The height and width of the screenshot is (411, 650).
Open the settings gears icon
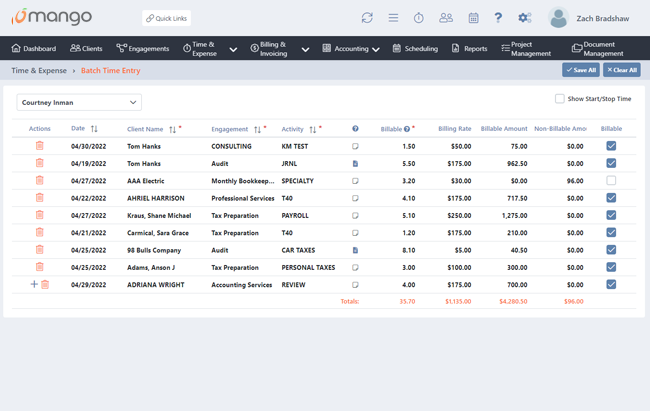(525, 18)
